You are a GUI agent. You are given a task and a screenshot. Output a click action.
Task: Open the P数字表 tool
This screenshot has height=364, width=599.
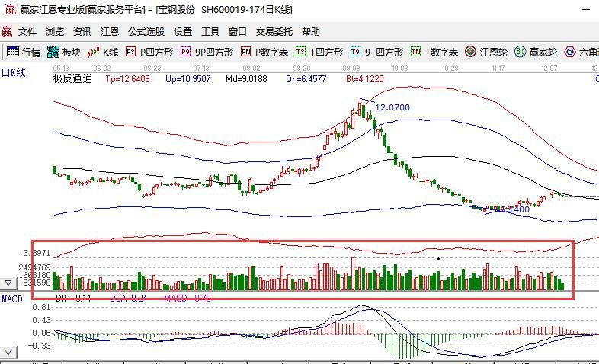click(x=264, y=53)
